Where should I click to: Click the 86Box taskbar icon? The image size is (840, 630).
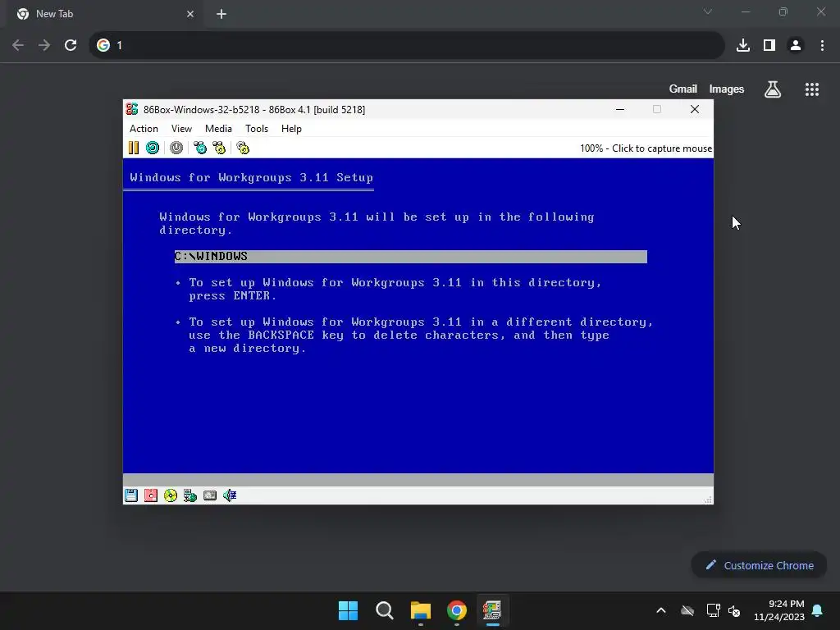492,610
